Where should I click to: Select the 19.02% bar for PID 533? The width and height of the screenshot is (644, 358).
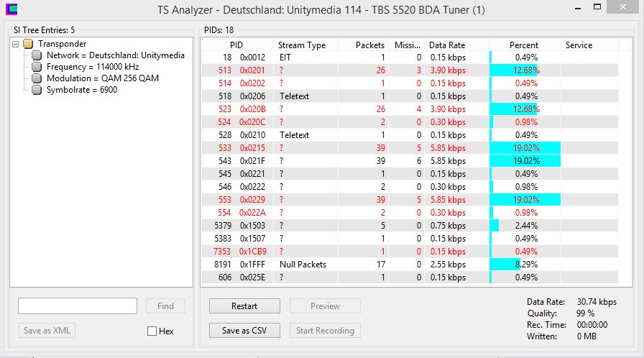click(x=525, y=148)
